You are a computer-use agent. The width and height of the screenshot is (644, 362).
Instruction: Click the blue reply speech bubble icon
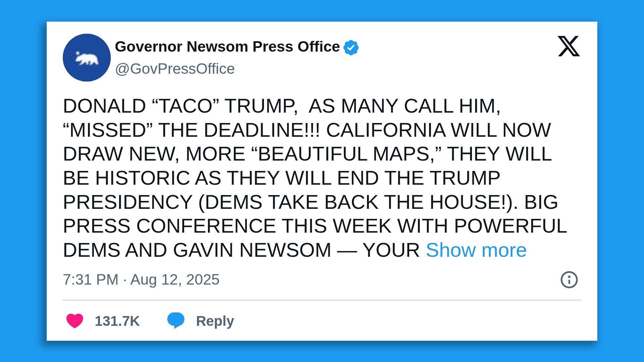coord(176,320)
